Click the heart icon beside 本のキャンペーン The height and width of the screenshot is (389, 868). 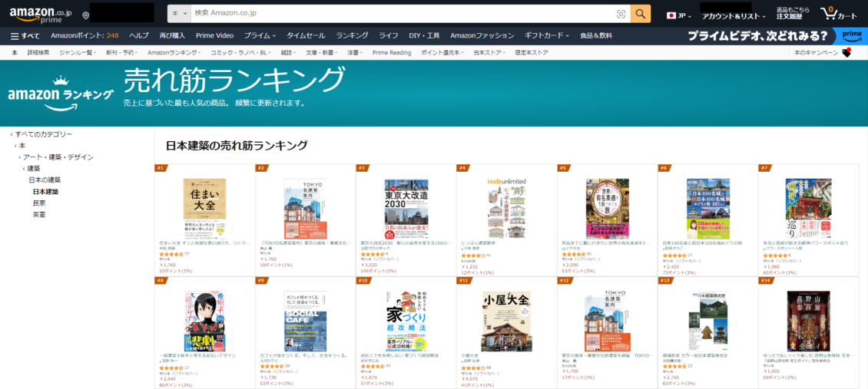click(846, 52)
